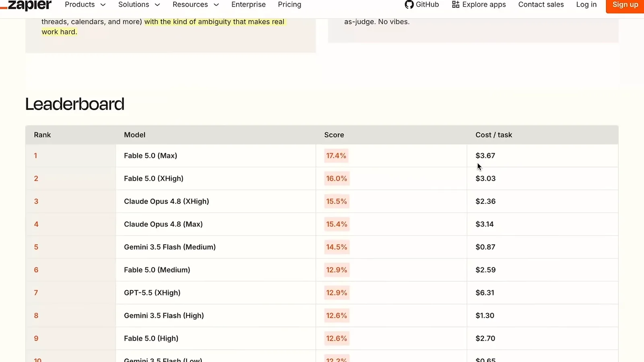Click the 15.5% score badge

336,202
